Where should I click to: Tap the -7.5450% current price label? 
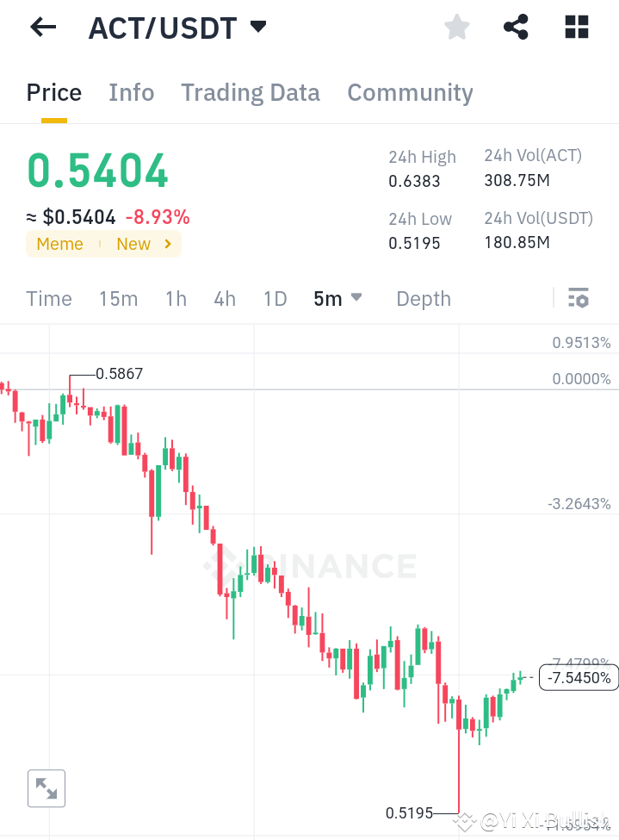tap(578, 678)
